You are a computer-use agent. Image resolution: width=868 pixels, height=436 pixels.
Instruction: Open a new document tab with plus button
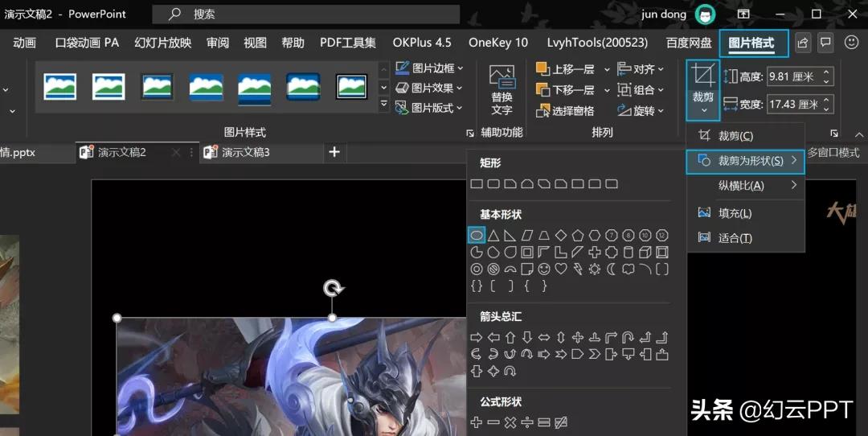(334, 152)
